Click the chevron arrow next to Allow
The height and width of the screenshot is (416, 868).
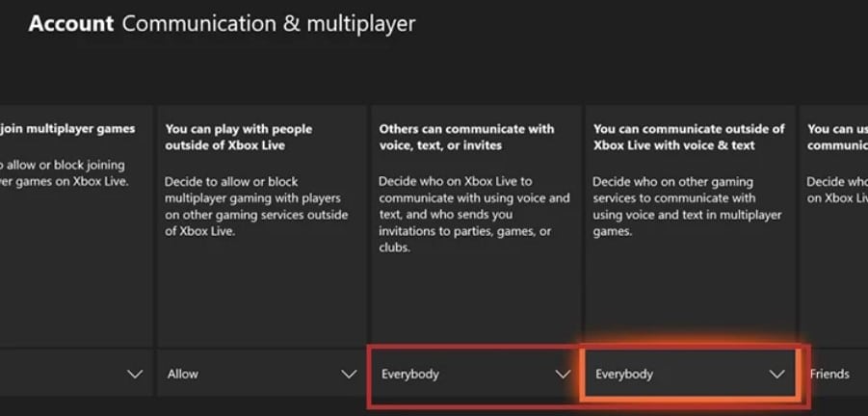click(x=349, y=375)
